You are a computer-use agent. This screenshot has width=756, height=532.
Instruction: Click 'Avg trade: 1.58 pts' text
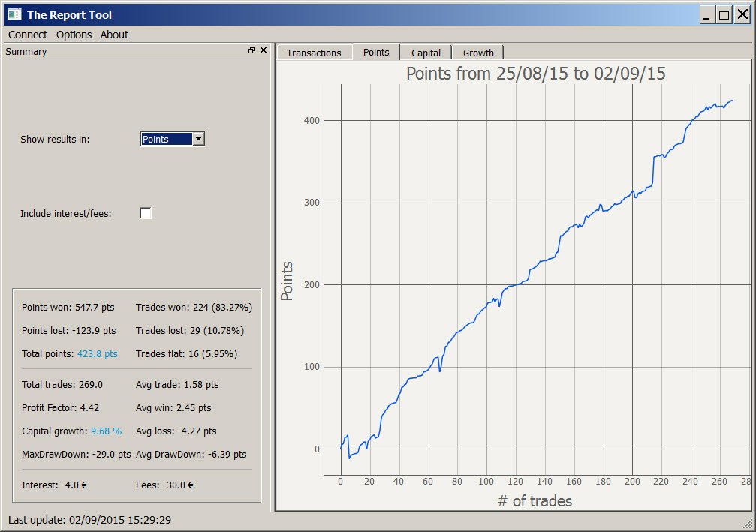click(177, 384)
